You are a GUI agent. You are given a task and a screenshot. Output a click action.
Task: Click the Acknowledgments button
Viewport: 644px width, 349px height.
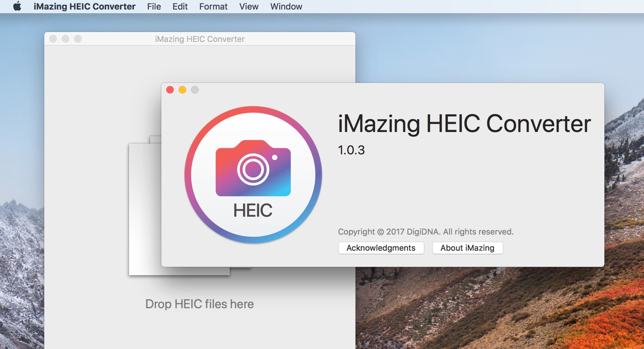pyautogui.click(x=381, y=248)
